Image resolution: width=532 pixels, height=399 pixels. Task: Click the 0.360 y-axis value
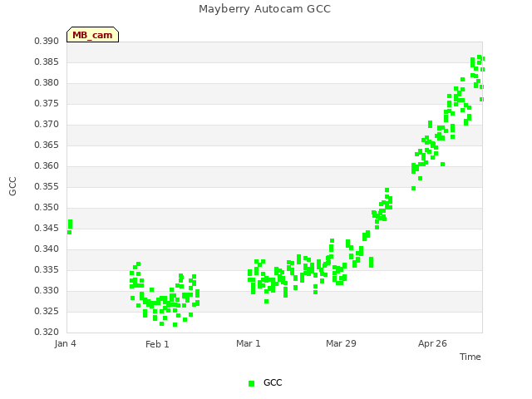47,166
